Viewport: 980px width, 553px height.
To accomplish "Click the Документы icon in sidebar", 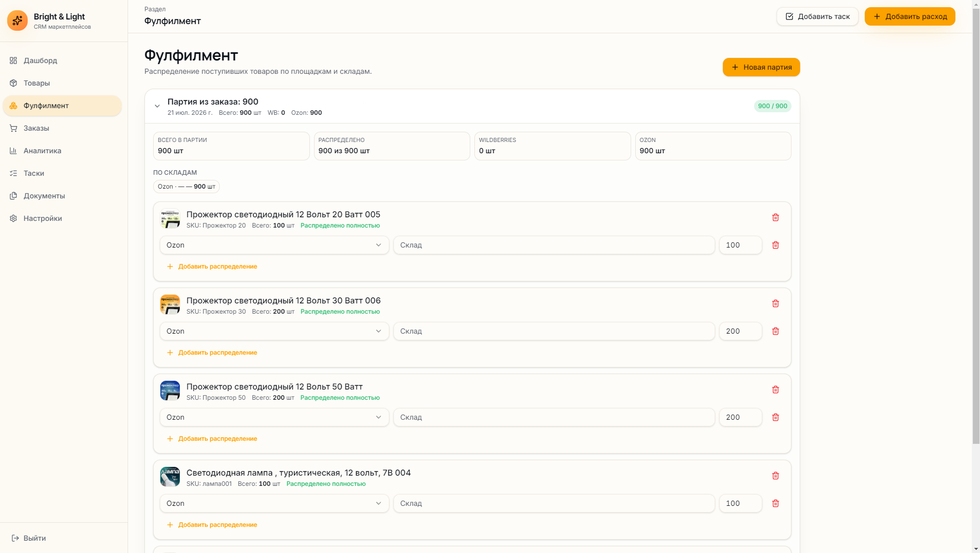I will [13, 196].
